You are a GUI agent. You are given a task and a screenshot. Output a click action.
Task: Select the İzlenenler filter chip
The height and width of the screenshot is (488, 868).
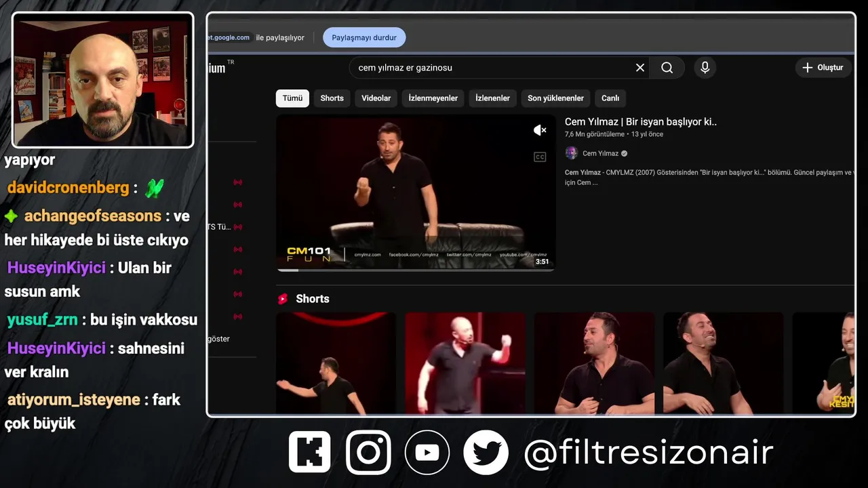pos(492,98)
